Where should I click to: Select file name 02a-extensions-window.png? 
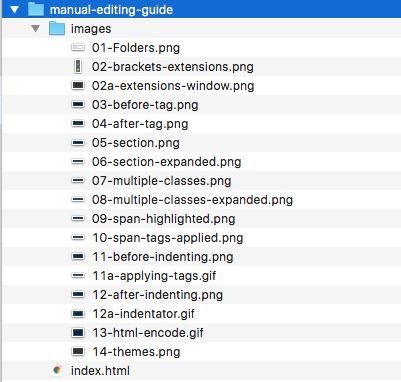tap(173, 86)
